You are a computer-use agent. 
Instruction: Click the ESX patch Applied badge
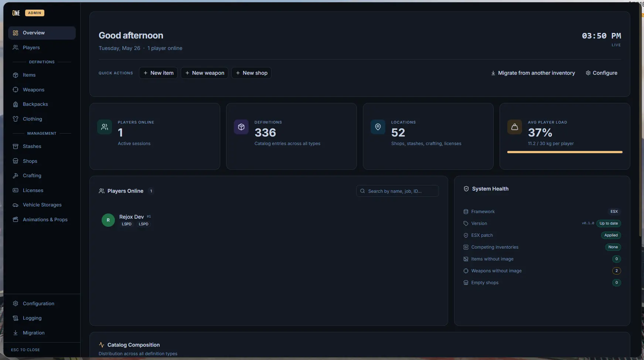[x=611, y=235]
